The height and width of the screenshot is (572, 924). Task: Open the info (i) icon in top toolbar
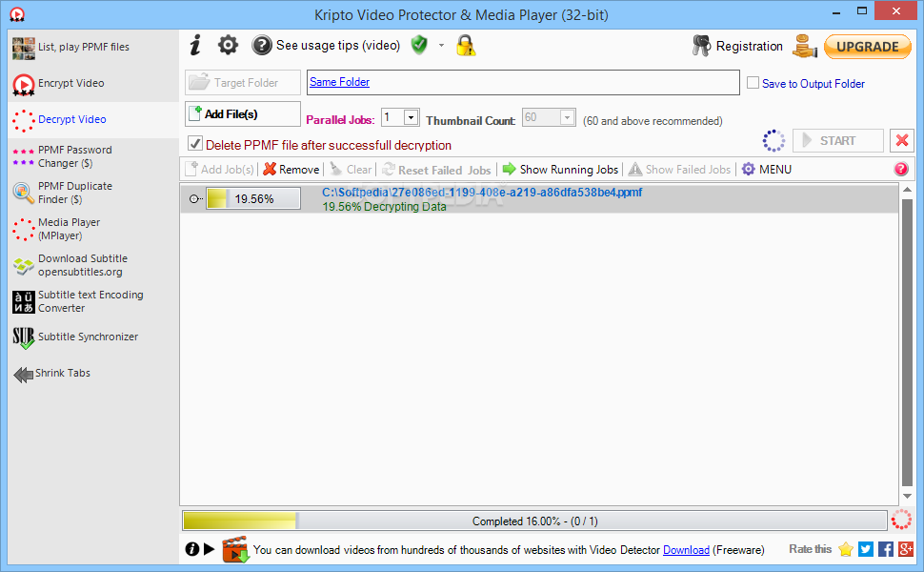(195, 46)
